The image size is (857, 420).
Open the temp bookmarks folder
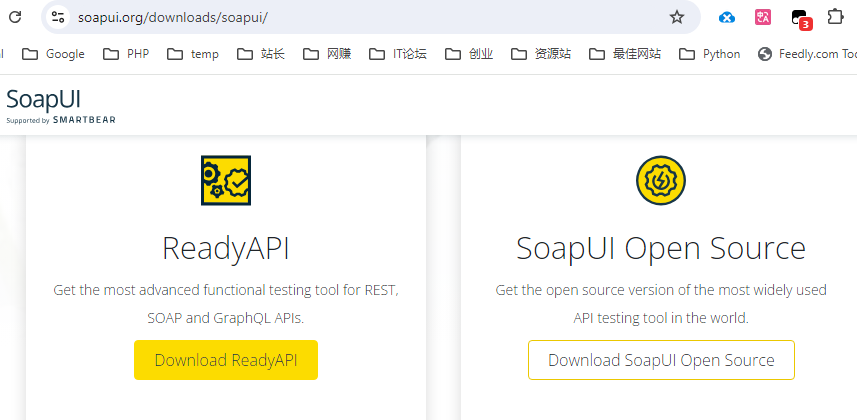193,54
